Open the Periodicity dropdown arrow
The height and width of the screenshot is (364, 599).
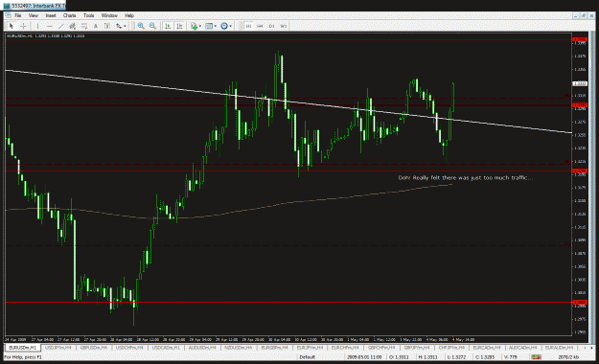[230, 27]
